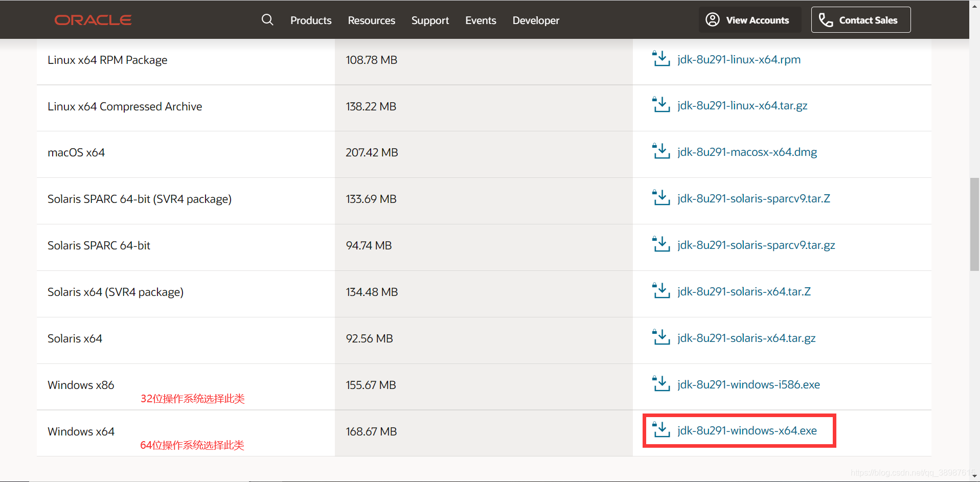
Task: Click download icon for jdk-8u291-windows-x64.exe
Action: [661, 430]
